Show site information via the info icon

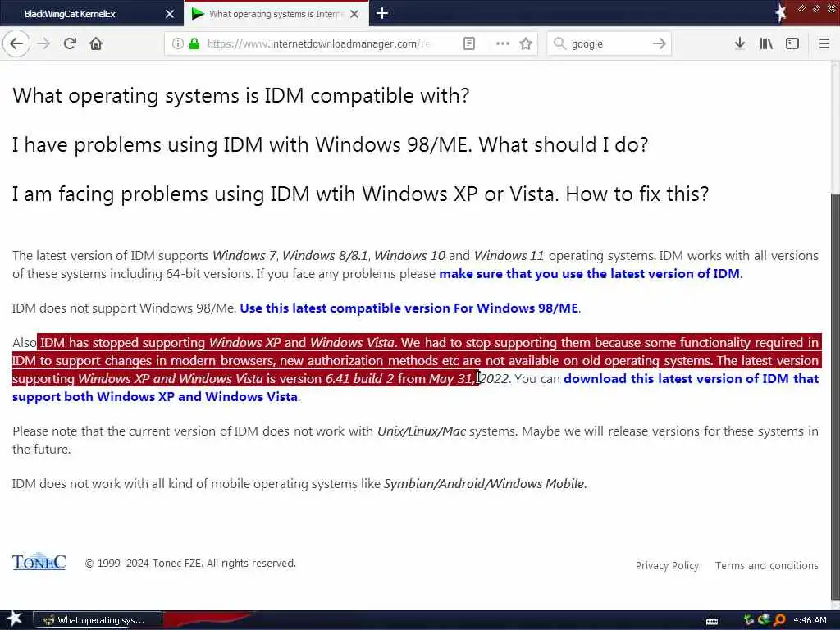pyautogui.click(x=178, y=43)
